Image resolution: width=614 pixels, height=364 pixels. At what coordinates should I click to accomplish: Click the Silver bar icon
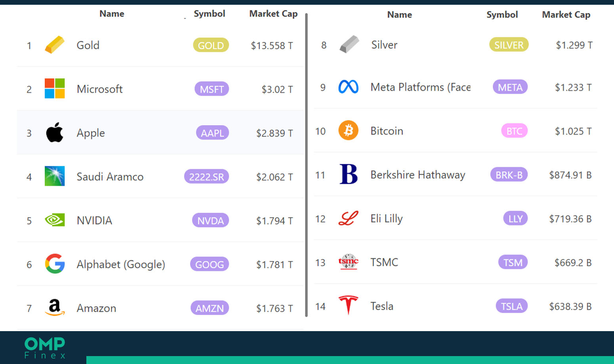tap(349, 44)
